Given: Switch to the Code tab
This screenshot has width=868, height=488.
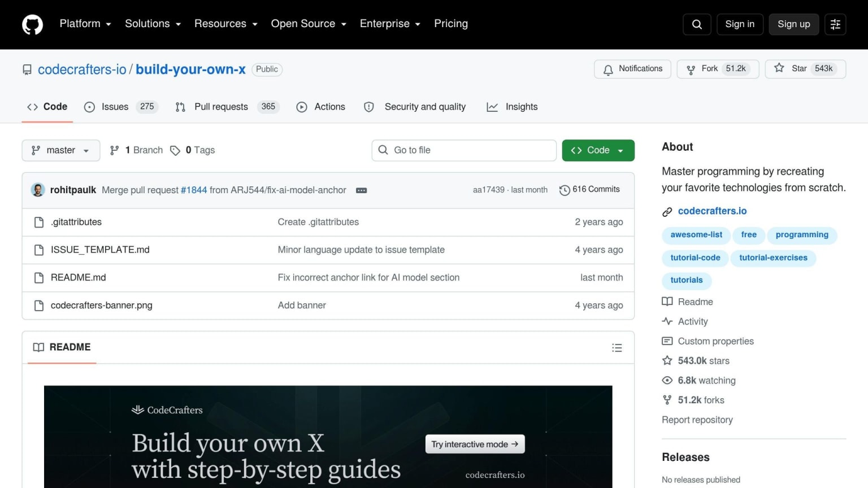Looking at the screenshot, I should (47, 107).
